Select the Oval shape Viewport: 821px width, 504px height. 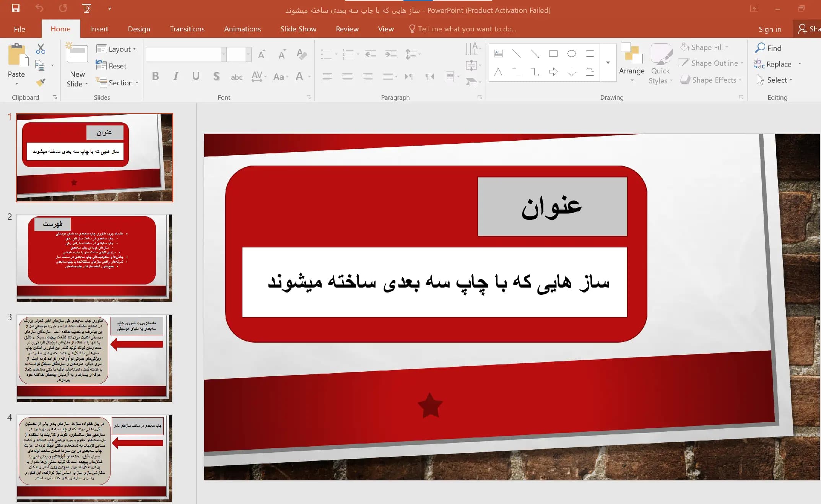click(x=571, y=54)
